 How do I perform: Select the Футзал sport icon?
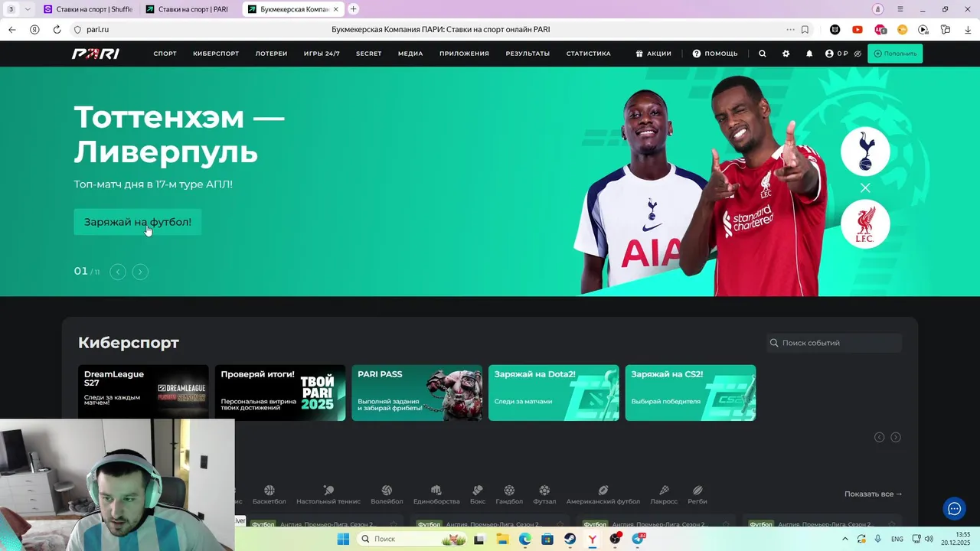[544, 494]
